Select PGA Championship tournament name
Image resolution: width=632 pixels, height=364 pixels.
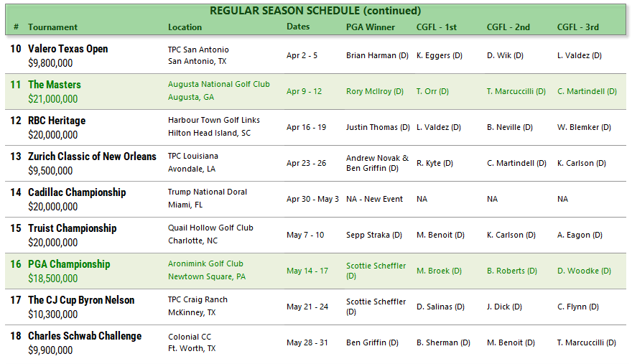(x=69, y=264)
